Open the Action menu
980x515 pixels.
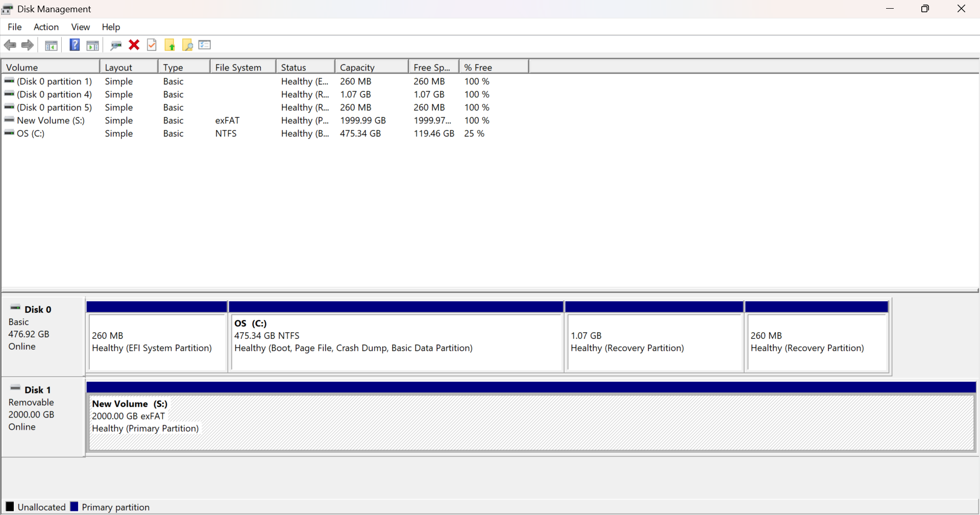[46, 27]
